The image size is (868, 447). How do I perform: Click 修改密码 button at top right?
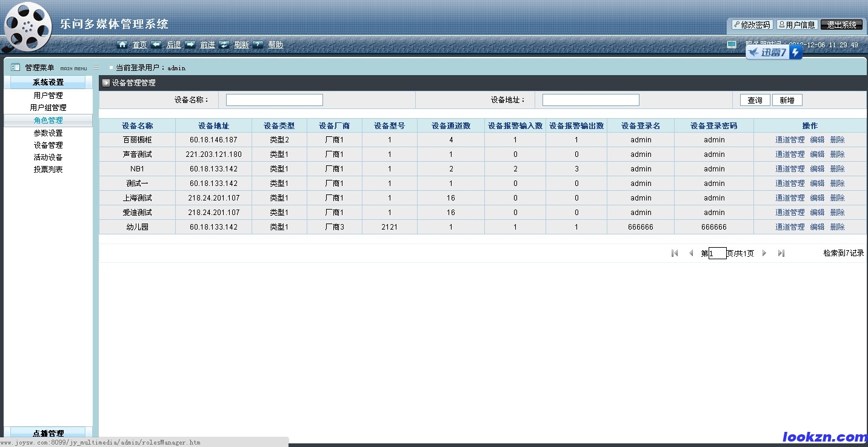point(752,25)
